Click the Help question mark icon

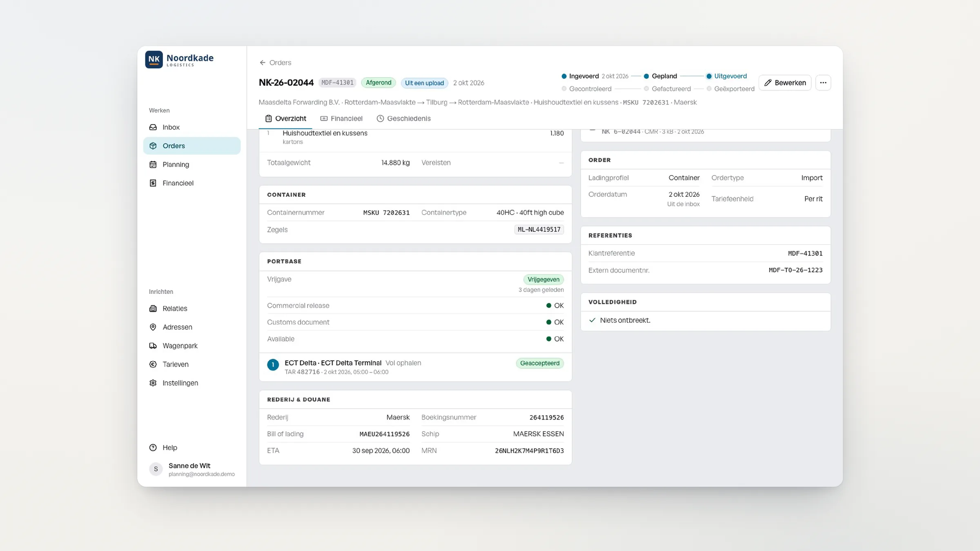pos(153,448)
